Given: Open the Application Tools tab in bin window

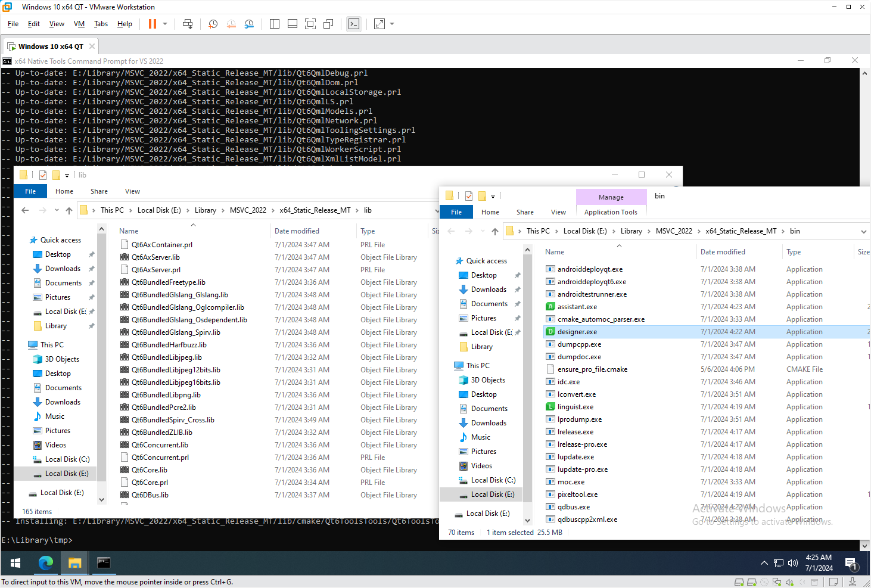Looking at the screenshot, I should coord(611,212).
